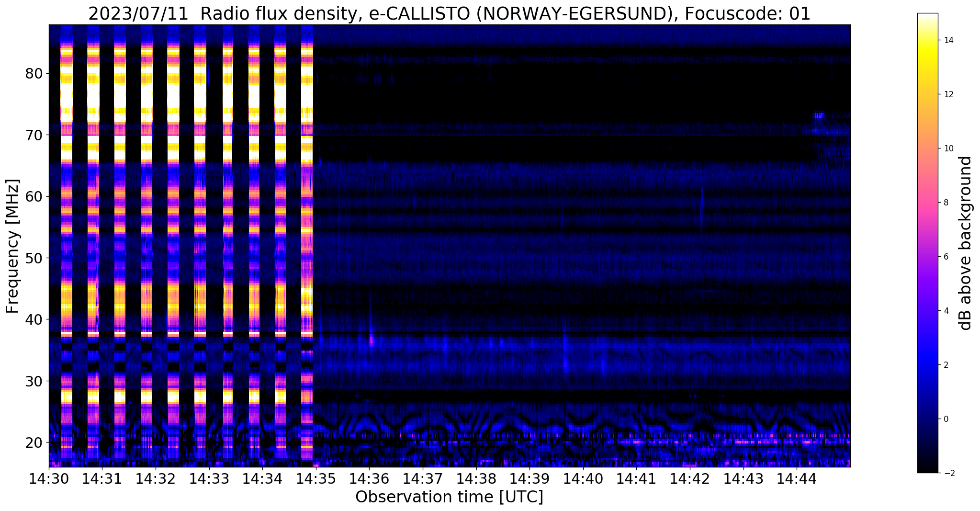Click the colorbar tick label −2
This screenshot has width=980, height=511.
pos(948,473)
